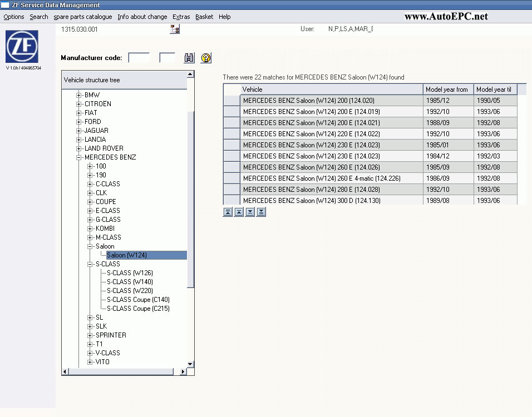The width and height of the screenshot is (532, 417).
Task: Click the yellow question mark help icon
Action: [x=206, y=58]
